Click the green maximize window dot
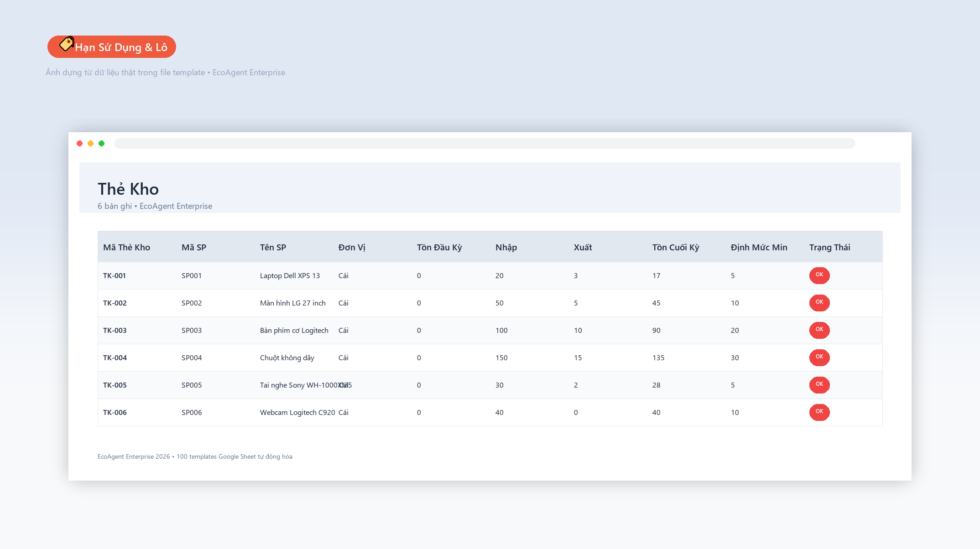 [102, 144]
